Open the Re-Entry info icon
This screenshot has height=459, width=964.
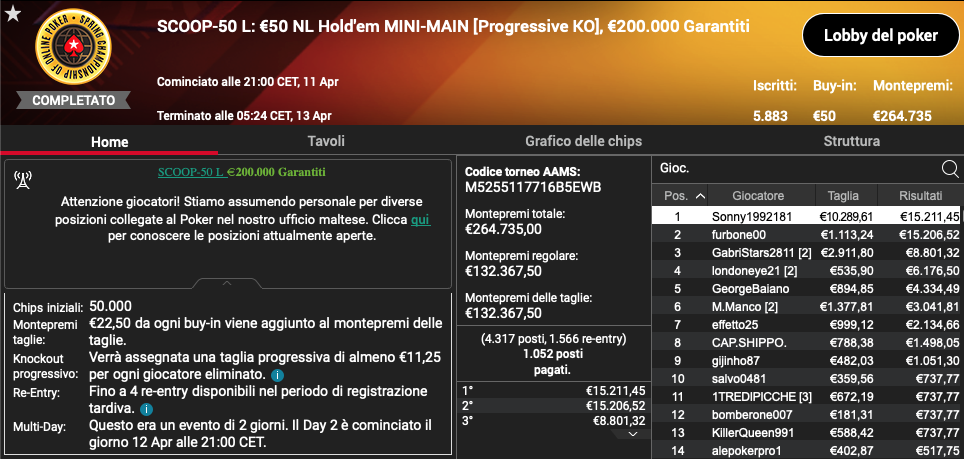pos(146,409)
